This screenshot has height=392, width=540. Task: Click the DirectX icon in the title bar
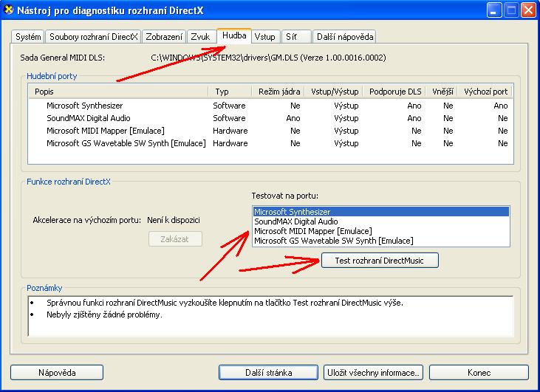coord(9,10)
